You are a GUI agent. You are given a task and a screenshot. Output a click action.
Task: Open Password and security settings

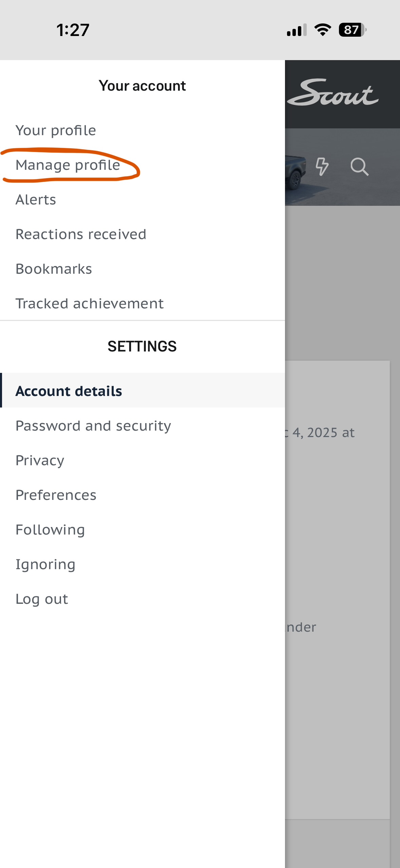pos(93,426)
